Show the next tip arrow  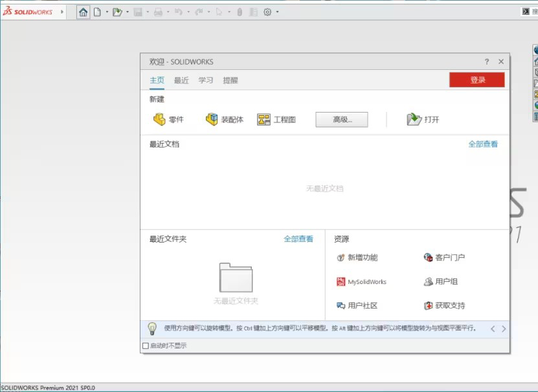[x=503, y=329]
